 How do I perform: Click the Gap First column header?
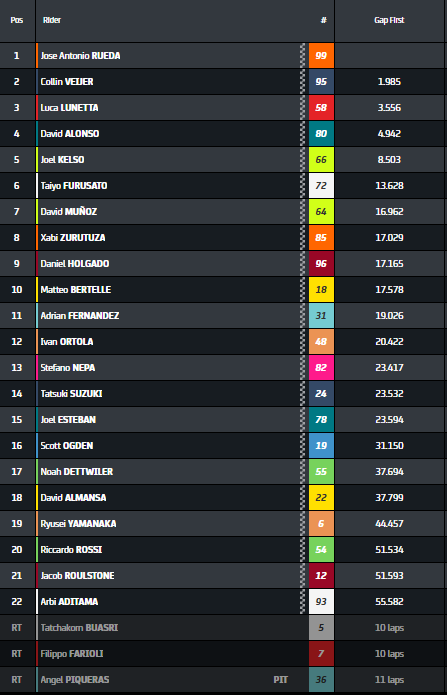(389, 20)
